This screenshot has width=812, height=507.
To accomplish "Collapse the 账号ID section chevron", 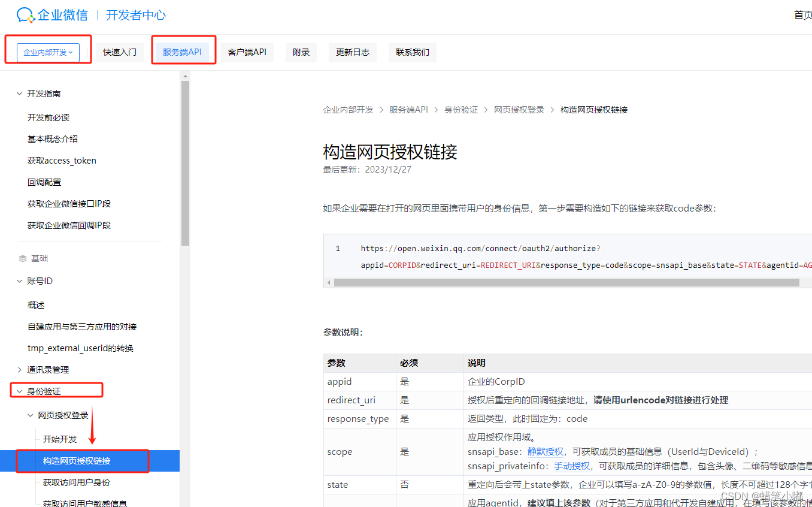I will click(19, 281).
